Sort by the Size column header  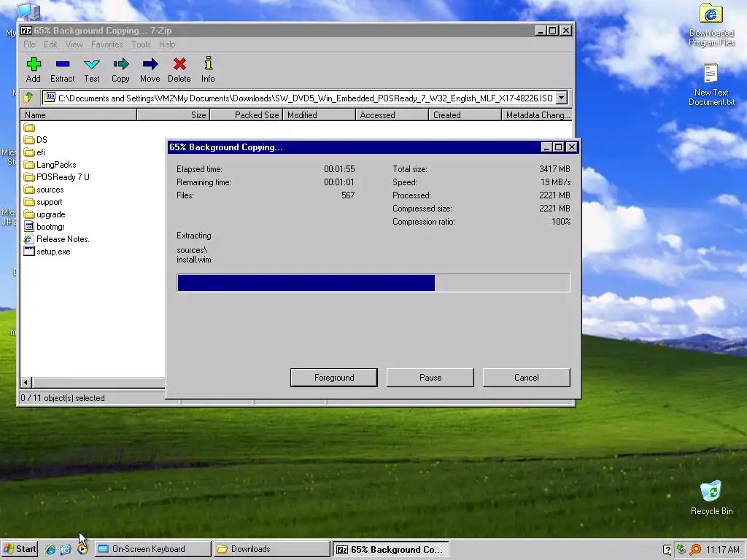click(x=174, y=115)
